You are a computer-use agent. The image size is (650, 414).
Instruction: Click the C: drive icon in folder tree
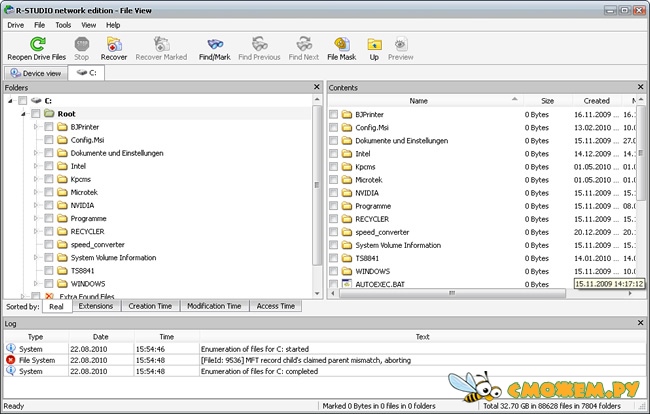(x=36, y=100)
